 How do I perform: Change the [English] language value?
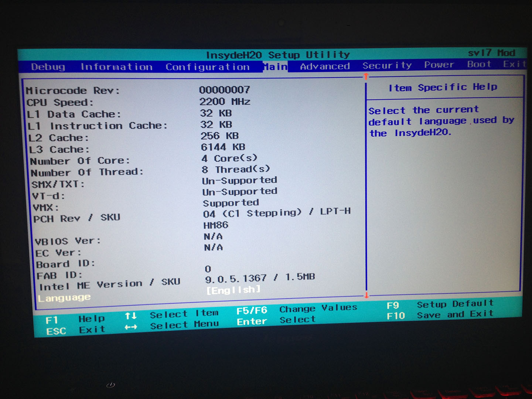[x=233, y=290]
